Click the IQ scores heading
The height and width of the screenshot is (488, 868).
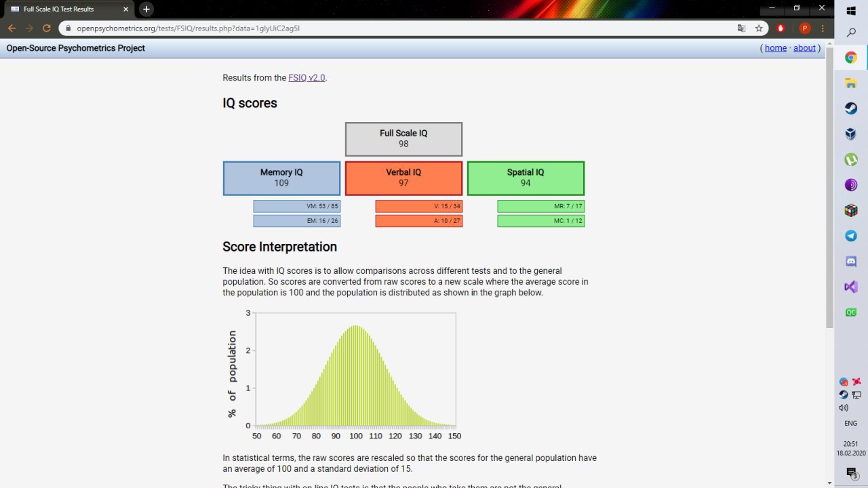(x=250, y=103)
